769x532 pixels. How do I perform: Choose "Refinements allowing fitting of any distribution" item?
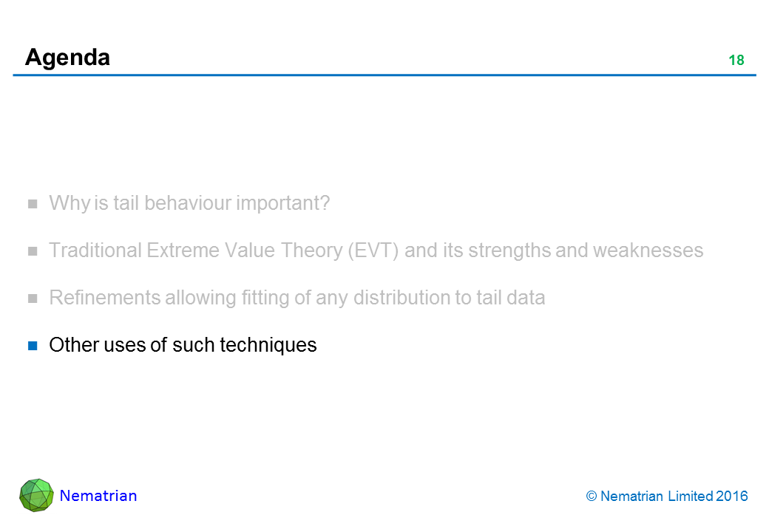coord(297,298)
